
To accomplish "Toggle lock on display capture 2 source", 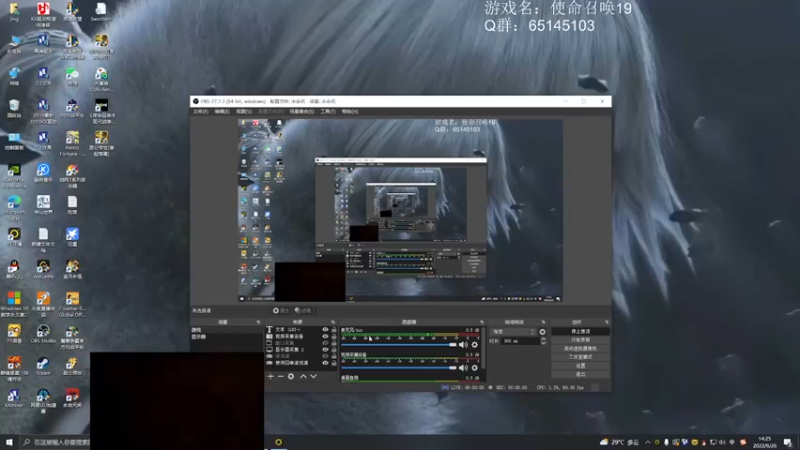I will click(334, 349).
